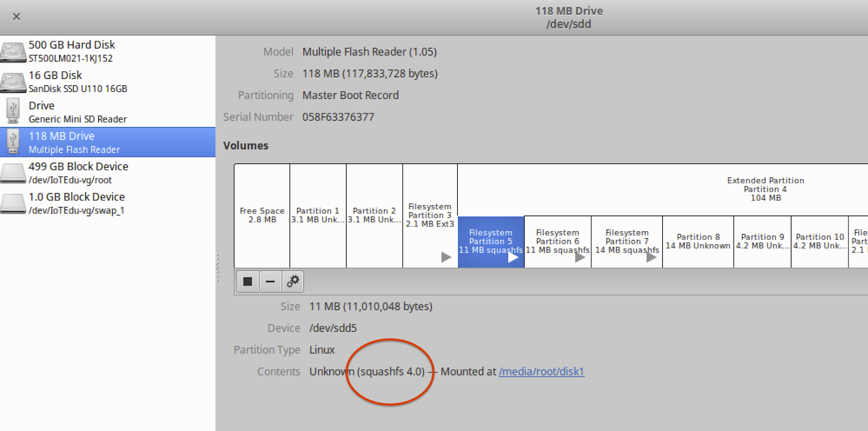Select Filesystem Partition 7 squashfs volume
This screenshot has width=868, height=431.
[x=627, y=242]
